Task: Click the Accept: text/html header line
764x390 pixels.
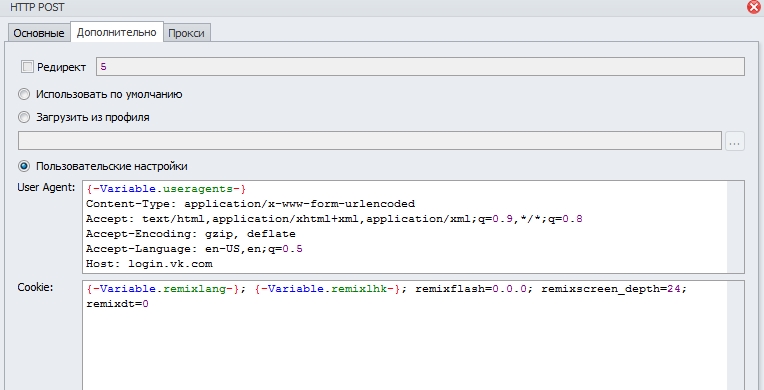Action: (x=334, y=219)
